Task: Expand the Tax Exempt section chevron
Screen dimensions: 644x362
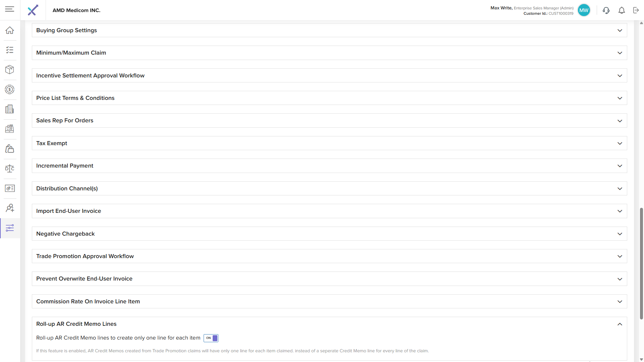Action: [x=620, y=143]
